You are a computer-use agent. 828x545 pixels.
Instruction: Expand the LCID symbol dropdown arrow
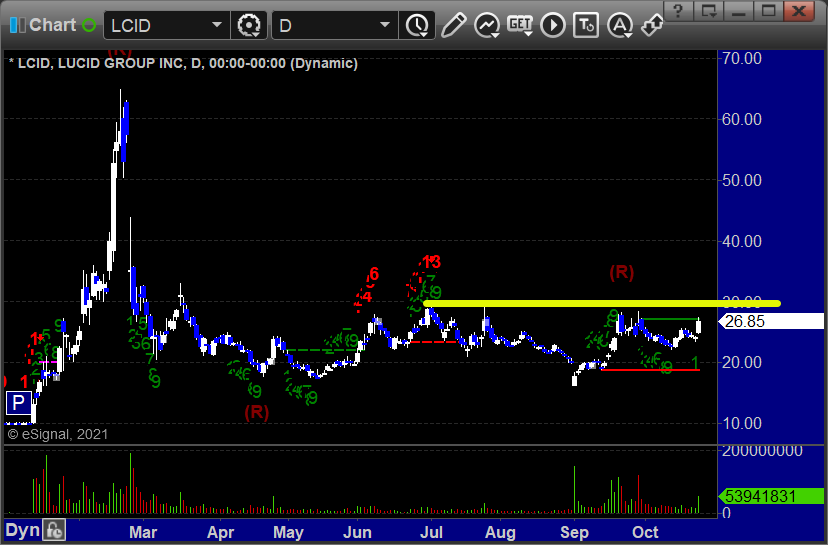point(217,25)
